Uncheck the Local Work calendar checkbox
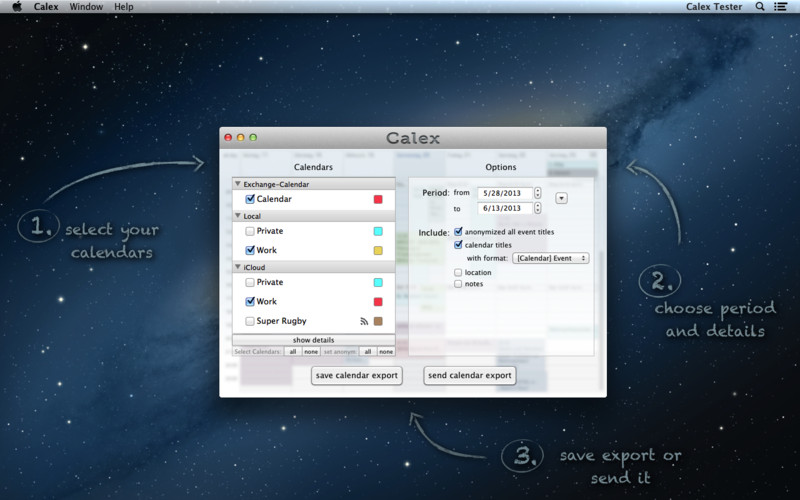The width and height of the screenshot is (800, 500). tap(250, 250)
